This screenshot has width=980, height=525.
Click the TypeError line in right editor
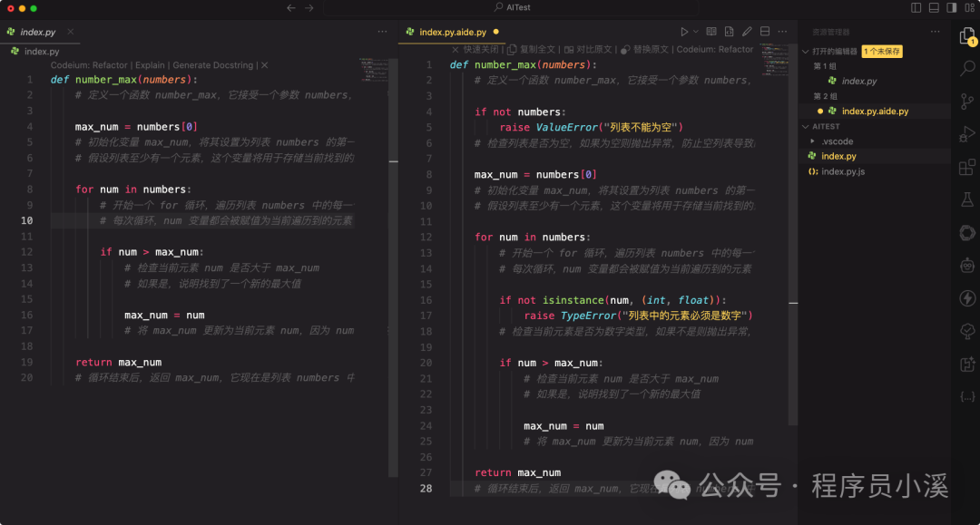tap(638, 316)
